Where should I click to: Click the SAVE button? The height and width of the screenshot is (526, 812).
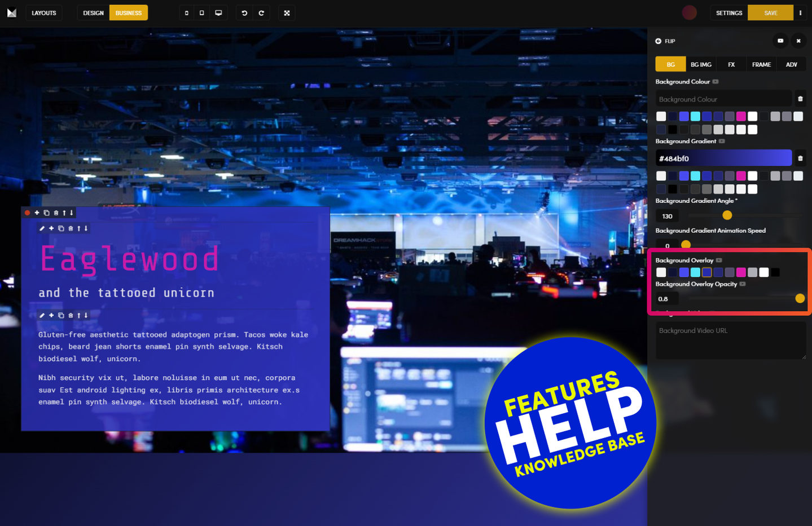tap(770, 13)
